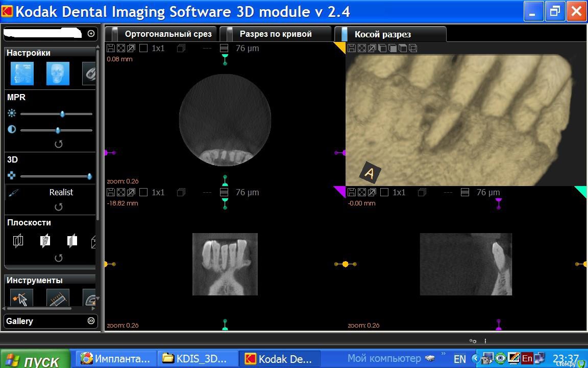Toggle the 1x1 layout box in the axial view
This screenshot has width=588, height=368.
click(143, 48)
